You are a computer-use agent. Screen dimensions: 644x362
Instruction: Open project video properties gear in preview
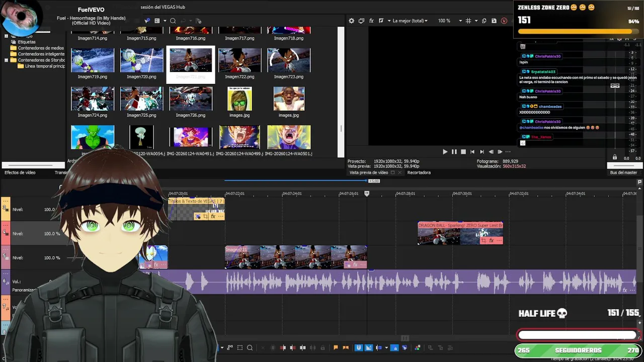[352, 21]
